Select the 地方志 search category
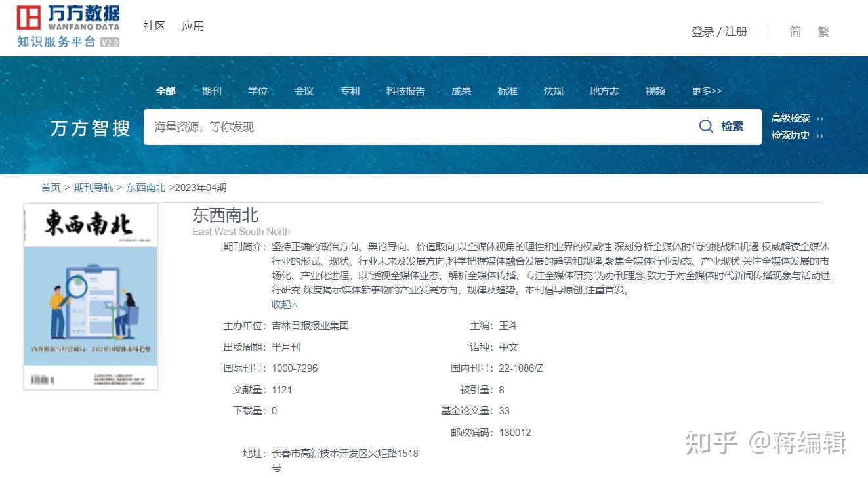 click(604, 91)
